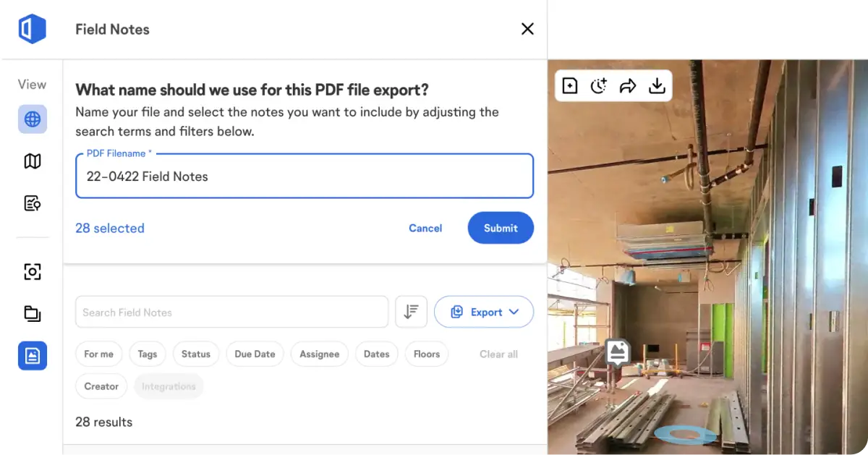The width and height of the screenshot is (868, 455).
Task: Open the stacked folders sidebar icon
Action: point(33,314)
